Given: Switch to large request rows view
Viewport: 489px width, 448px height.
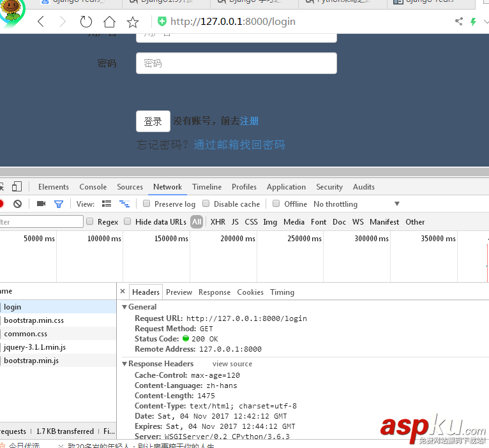Looking at the screenshot, I should (107, 204).
